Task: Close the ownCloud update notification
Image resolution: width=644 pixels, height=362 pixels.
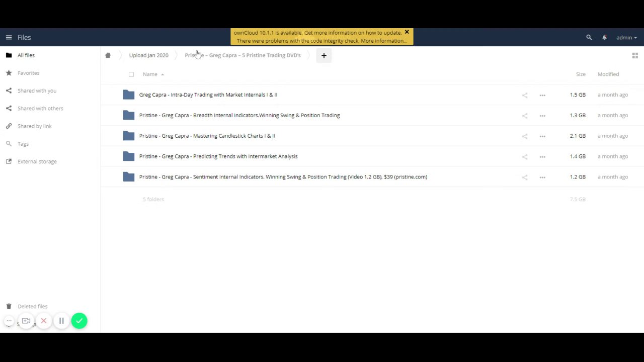Action: pyautogui.click(x=407, y=32)
